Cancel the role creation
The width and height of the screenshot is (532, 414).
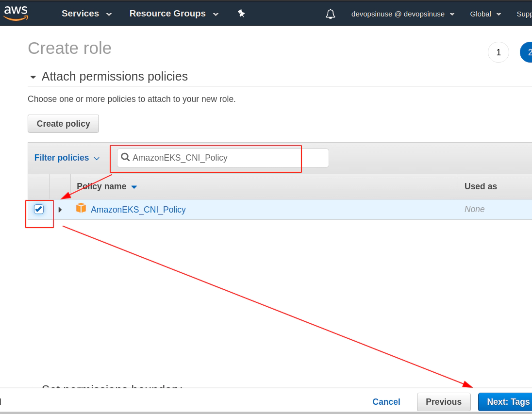coord(386,402)
